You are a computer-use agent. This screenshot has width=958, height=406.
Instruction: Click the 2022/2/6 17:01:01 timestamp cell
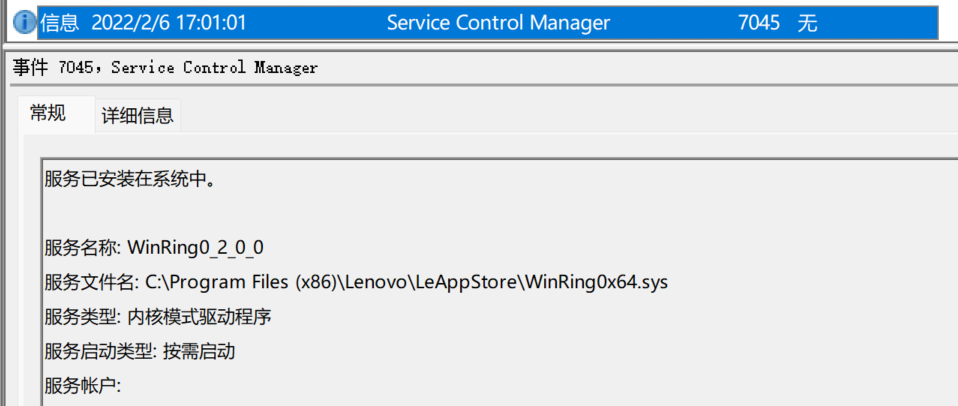(169, 23)
